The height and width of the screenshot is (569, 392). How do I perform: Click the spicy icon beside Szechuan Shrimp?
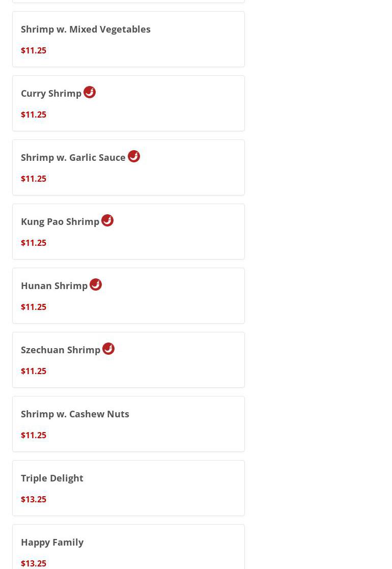(108, 349)
